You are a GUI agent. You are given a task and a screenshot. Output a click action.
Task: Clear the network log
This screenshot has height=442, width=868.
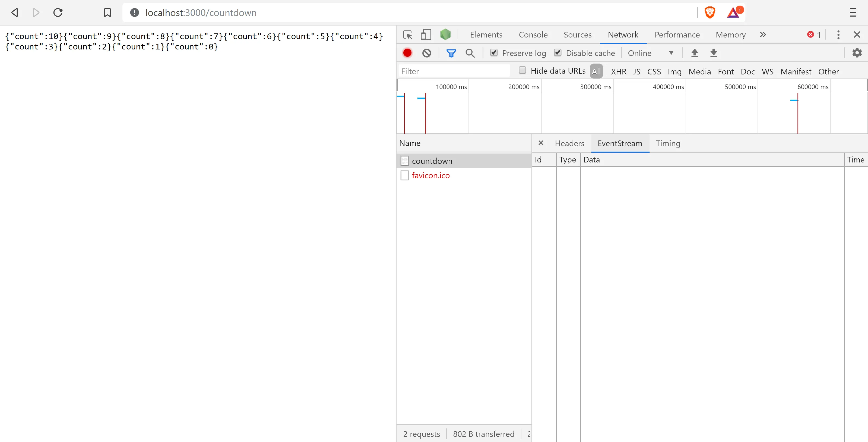[427, 53]
